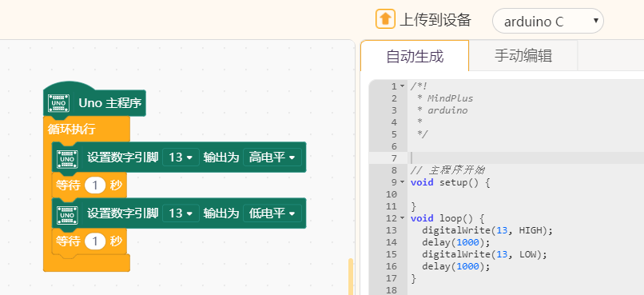Click Uno icon on the 高电平 pin block
The width and height of the screenshot is (644, 295).
point(67,159)
